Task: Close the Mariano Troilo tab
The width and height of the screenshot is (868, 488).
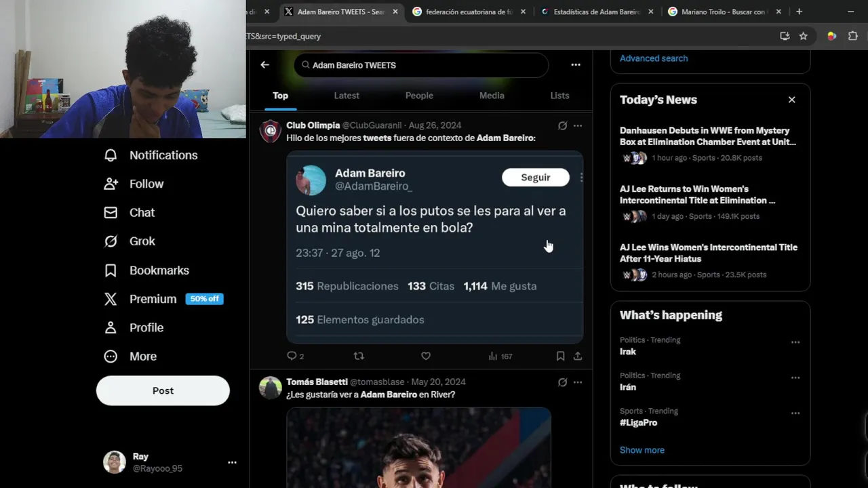Action: [778, 12]
